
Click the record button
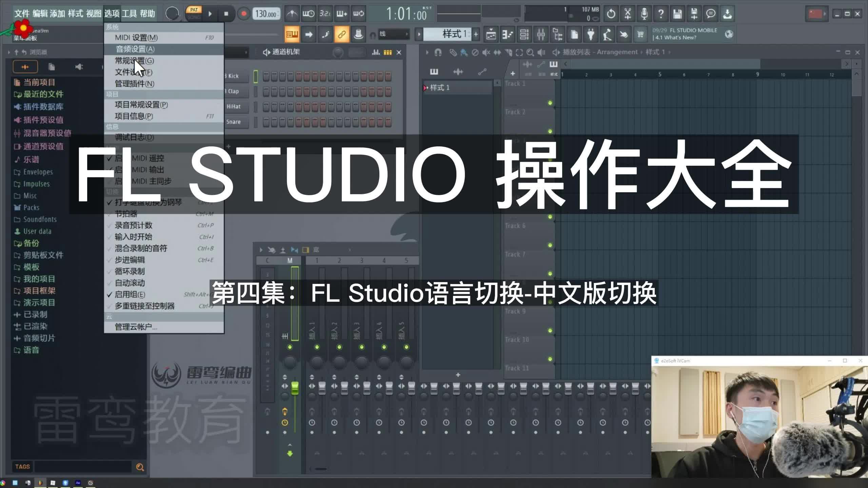(x=243, y=14)
